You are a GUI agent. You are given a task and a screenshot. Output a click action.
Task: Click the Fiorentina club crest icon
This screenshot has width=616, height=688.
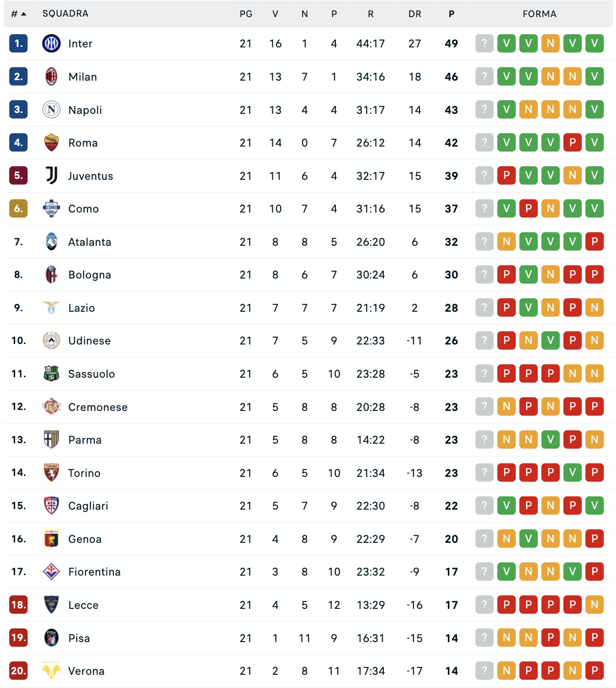pyautogui.click(x=51, y=571)
